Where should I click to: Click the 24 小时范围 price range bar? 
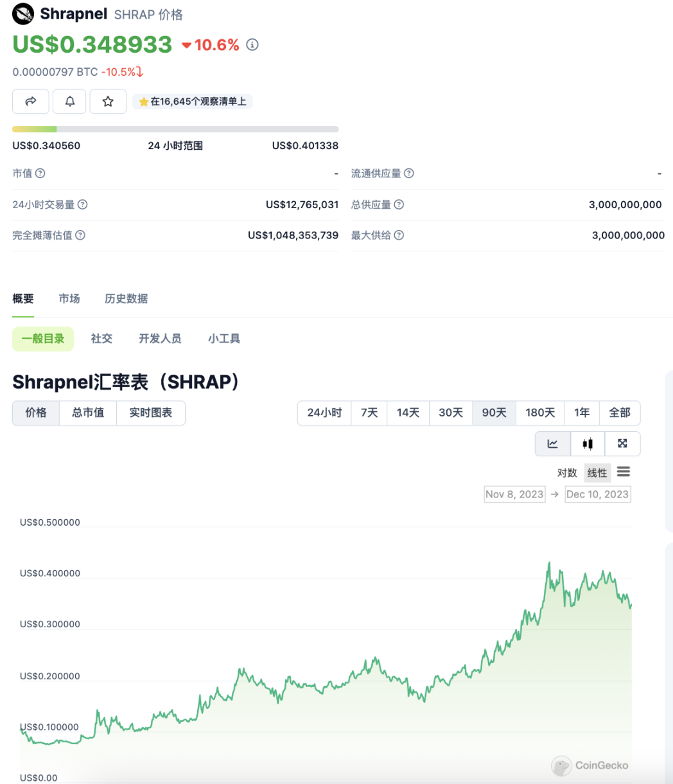coord(175,129)
